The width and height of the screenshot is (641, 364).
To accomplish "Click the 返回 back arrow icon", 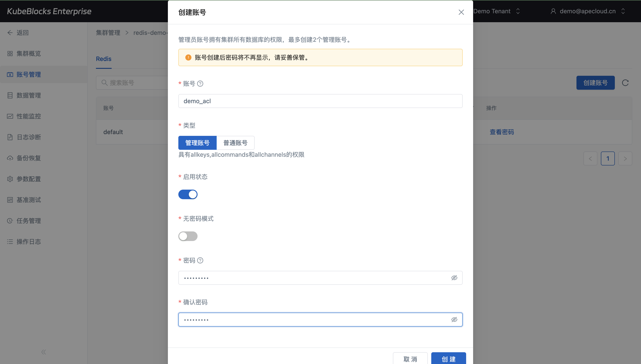I will [x=10, y=33].
